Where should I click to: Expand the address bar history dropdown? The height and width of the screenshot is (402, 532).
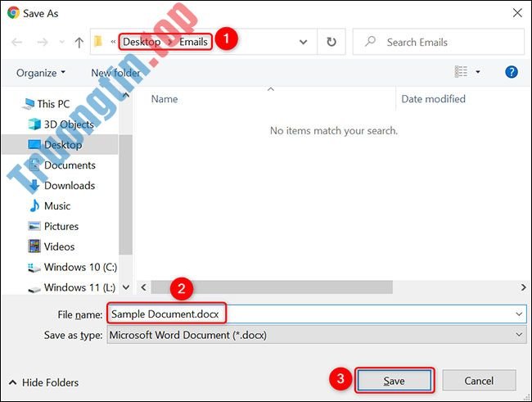[303, 42]
